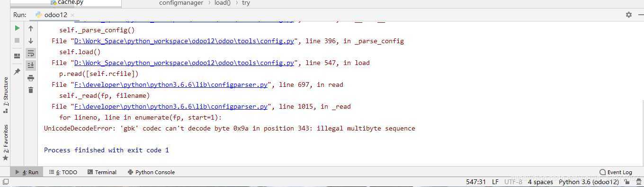Clear all console output with trash icon

click(x=31, y=90)
